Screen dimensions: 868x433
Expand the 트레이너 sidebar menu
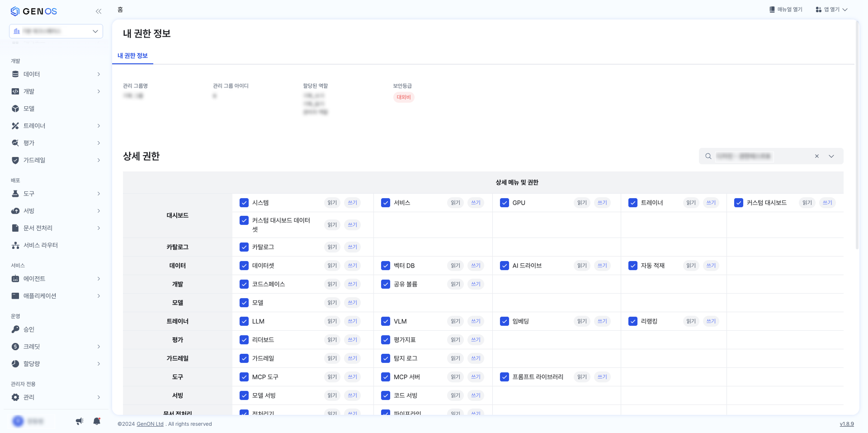point(56,126)
